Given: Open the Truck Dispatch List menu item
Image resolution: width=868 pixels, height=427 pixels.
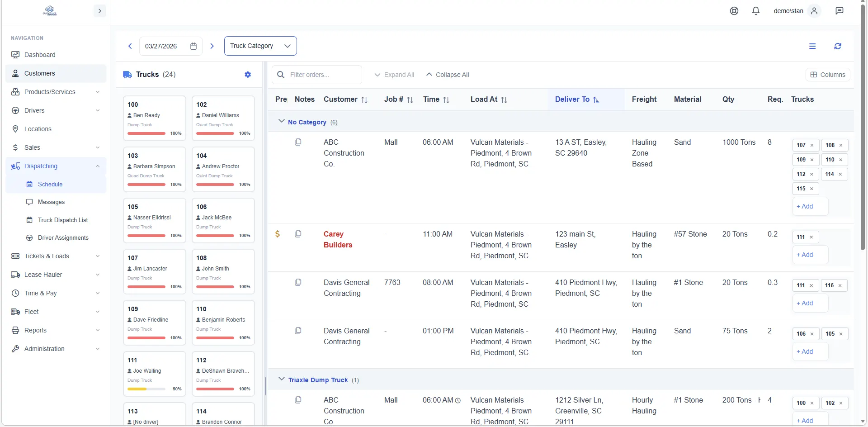Looking at the screenshot, I should point(63,220).
